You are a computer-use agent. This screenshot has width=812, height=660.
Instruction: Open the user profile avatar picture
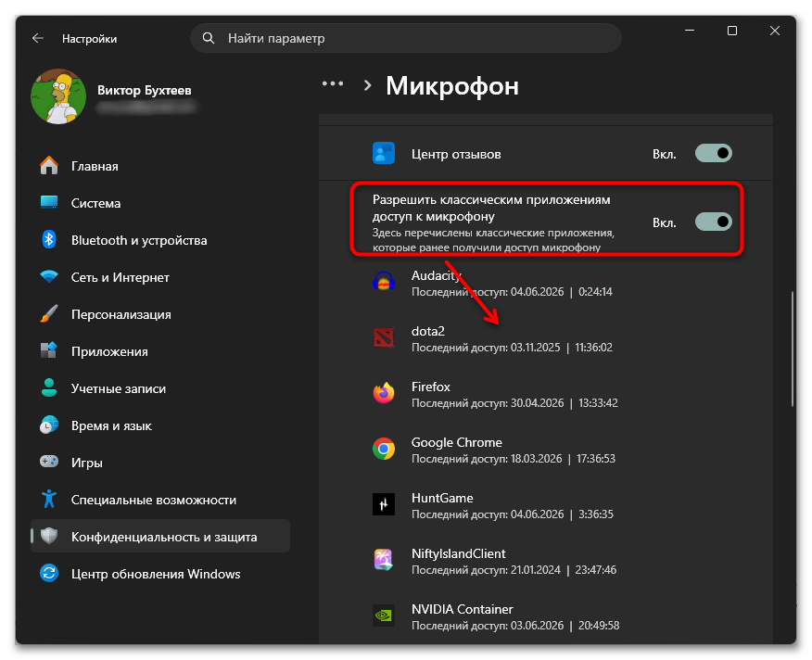[x=58, y=96]
